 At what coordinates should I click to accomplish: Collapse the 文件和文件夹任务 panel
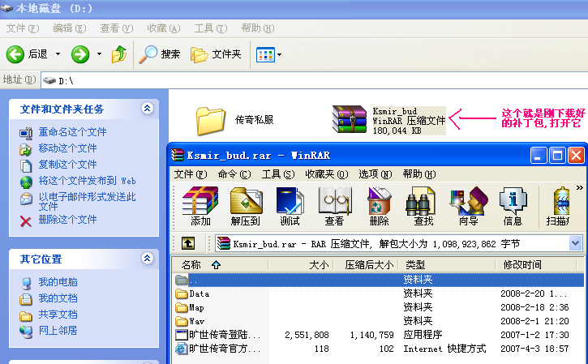click(147, 109)
